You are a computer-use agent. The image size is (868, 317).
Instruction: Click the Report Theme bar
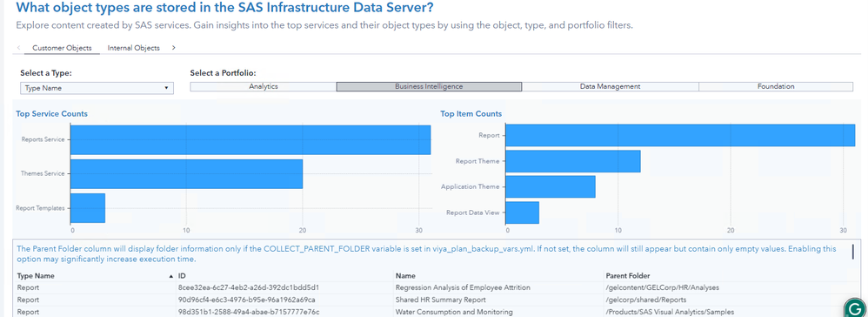point(573,161)
